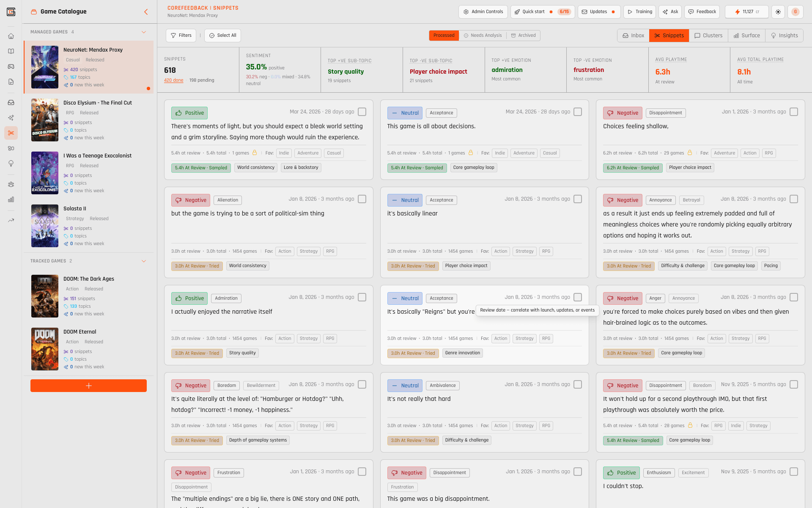This screenshot has height=508, width=812.
Task: Click the gamepad icon in the sidebar
Action: tap(11, 66)
